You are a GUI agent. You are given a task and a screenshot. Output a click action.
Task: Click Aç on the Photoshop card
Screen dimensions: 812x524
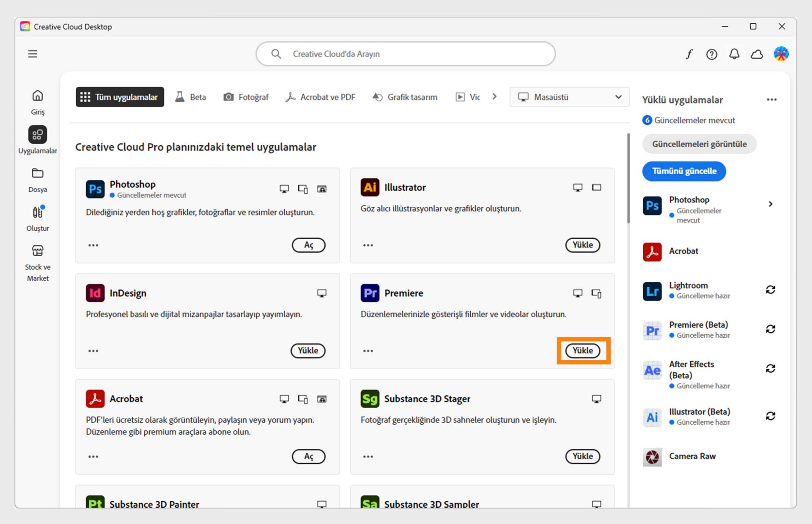point(309,245)
